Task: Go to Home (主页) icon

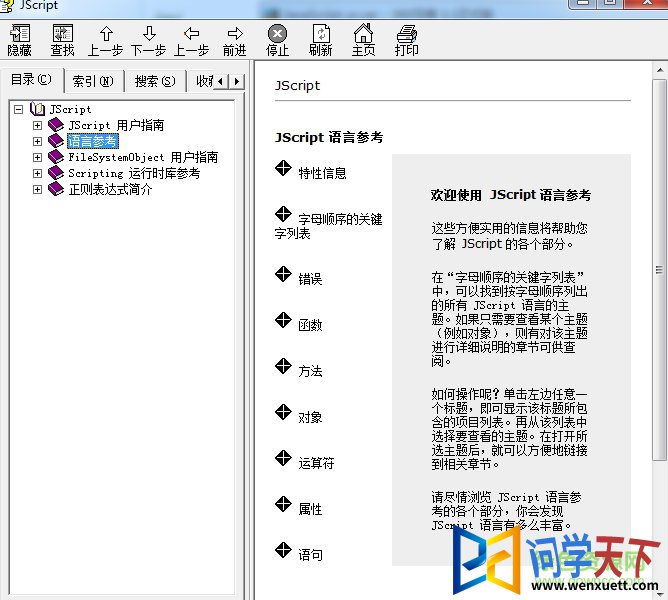Action: point(363,33)
